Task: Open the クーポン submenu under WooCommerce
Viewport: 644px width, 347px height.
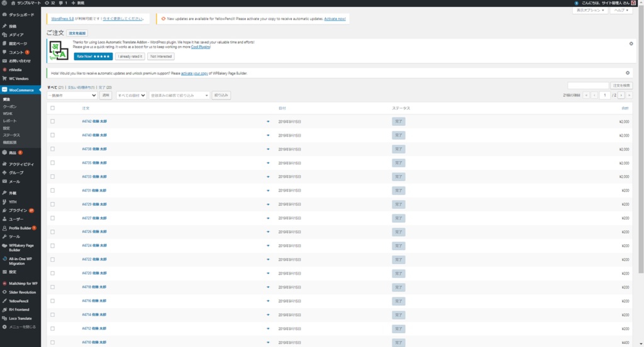Action: [10, 106]
